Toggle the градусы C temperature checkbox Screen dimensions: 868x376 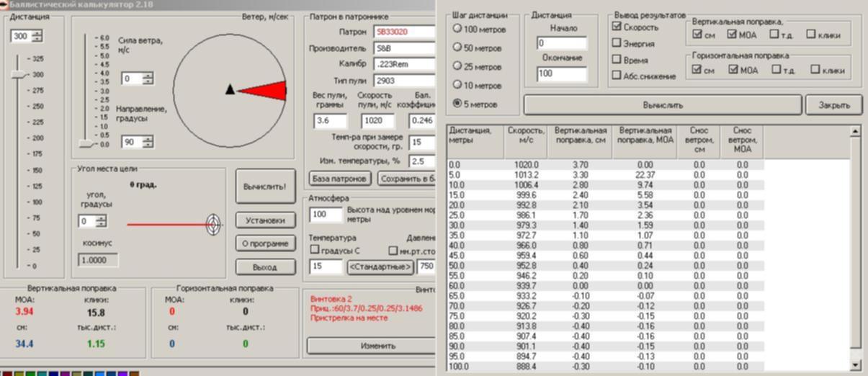point(315,250)
